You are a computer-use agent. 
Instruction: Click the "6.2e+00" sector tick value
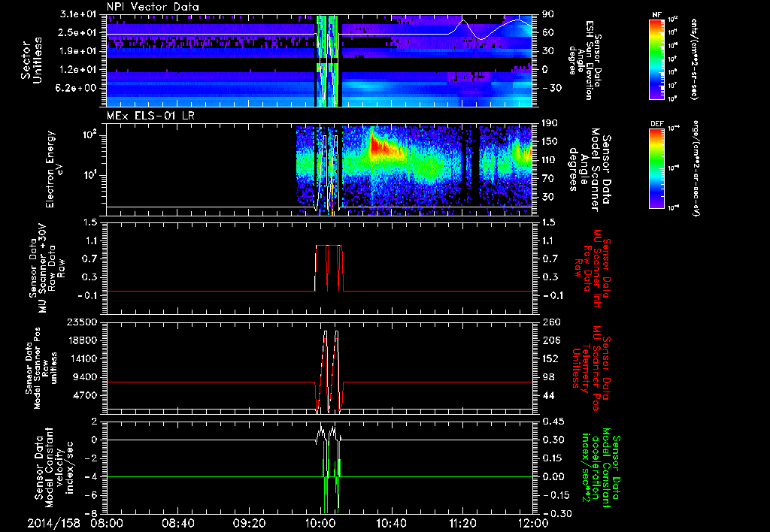(x=75, y=89)
